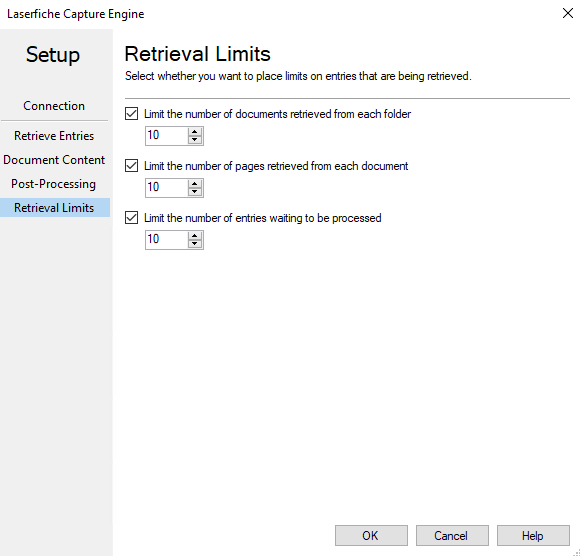Open Help for this dialog
580x556 pixels.
tap(533, 535)
